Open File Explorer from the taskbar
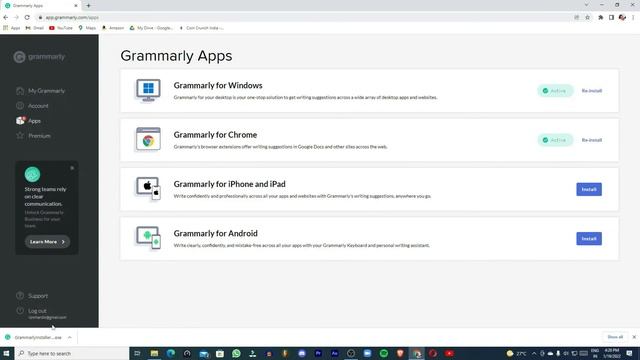This screenshot has height=360, width=640. 154,353
